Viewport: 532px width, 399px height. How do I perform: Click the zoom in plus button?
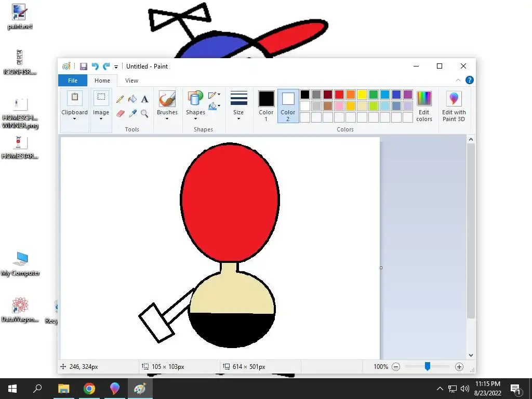pyautogui.click(x=459, y=367)
